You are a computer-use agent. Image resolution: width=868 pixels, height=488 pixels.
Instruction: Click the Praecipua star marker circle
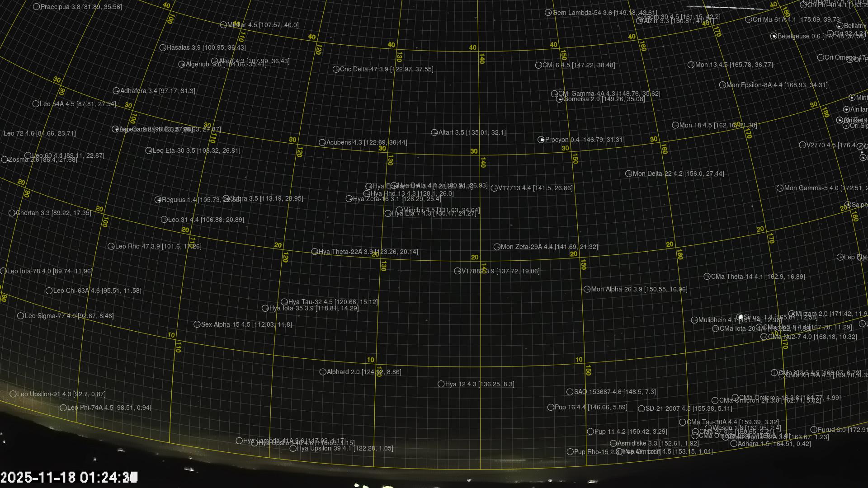pyautogui.click(x=37, y=7)
